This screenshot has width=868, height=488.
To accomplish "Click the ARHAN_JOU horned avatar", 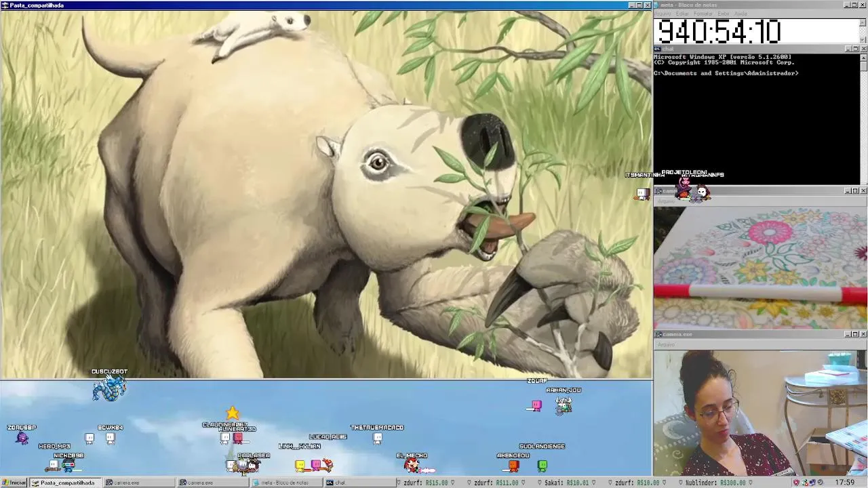I will 564,405.
